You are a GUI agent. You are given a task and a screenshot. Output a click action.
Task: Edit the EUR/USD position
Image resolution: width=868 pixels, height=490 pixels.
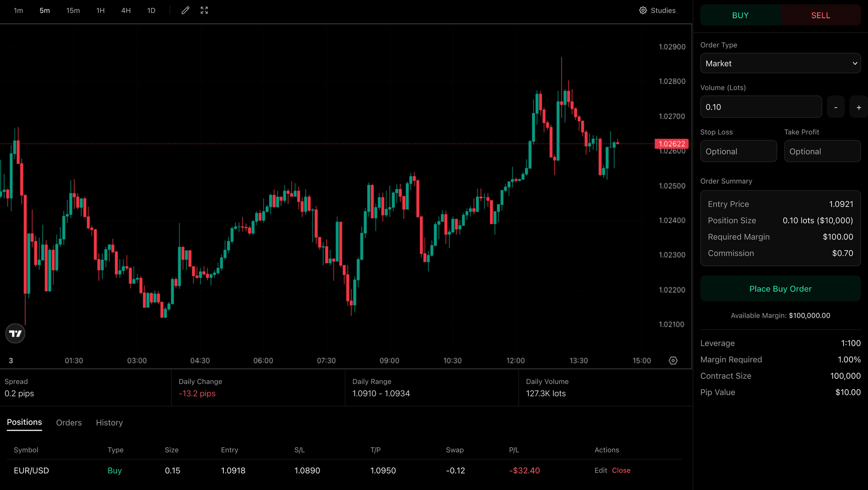point(601,471)
